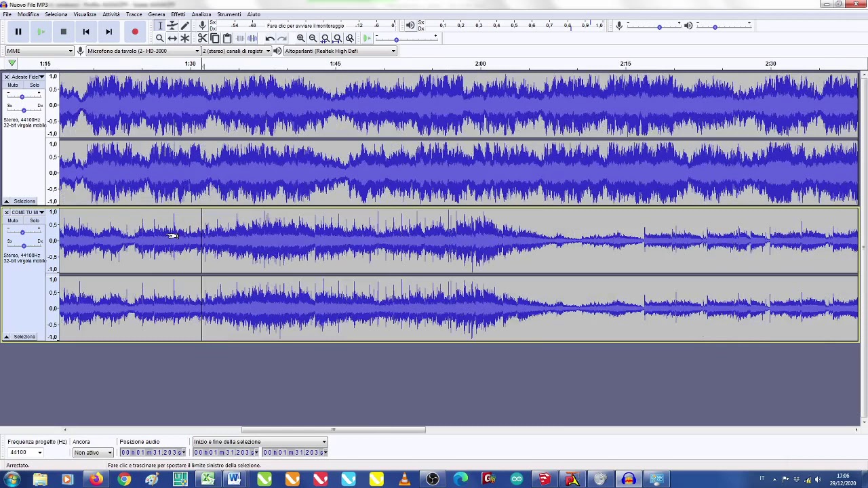This screenshot has height=488, width=868.
Task: Open the Effetti menu
Action: (178, 14)
